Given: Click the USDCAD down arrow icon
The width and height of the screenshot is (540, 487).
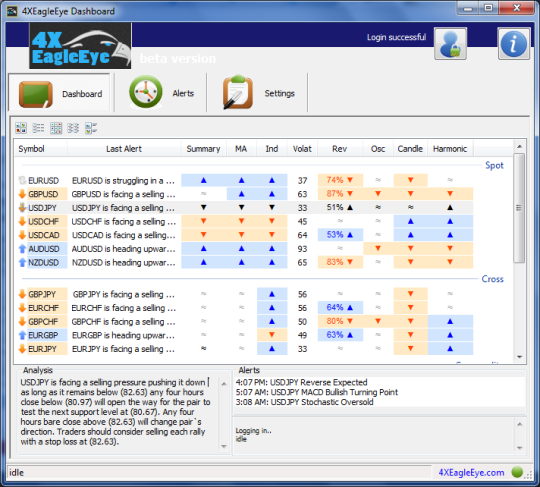Looking at the screenshot, I should [22, 235].
